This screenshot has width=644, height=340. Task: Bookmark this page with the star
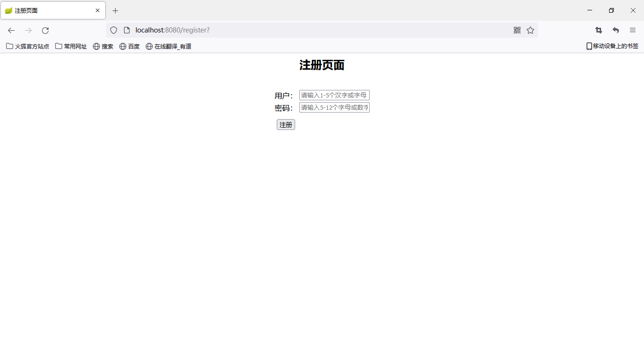[530, 30]
